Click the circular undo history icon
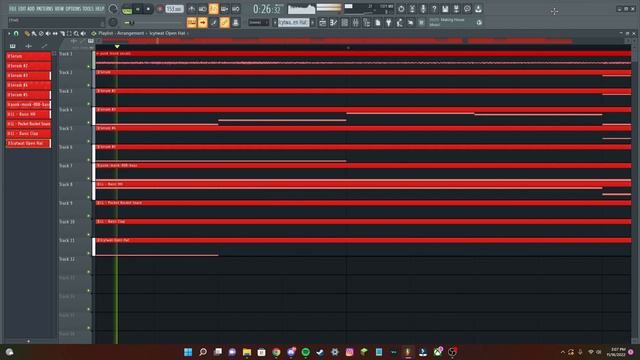 pyautogui.click(x=401, y=9)
